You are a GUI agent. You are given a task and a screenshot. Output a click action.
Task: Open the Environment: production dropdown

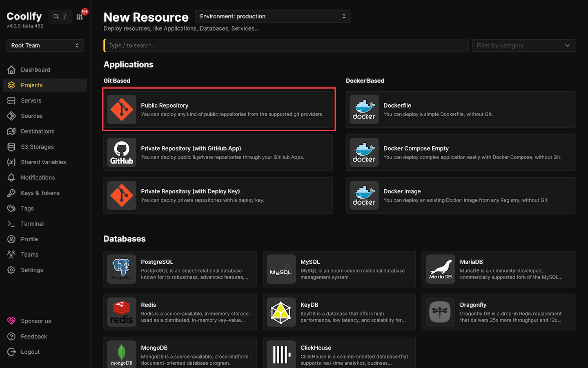click(272, 16)
